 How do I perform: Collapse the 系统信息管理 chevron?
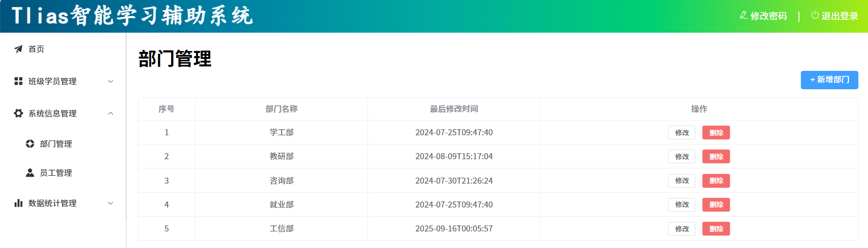(x=110, y=114)
